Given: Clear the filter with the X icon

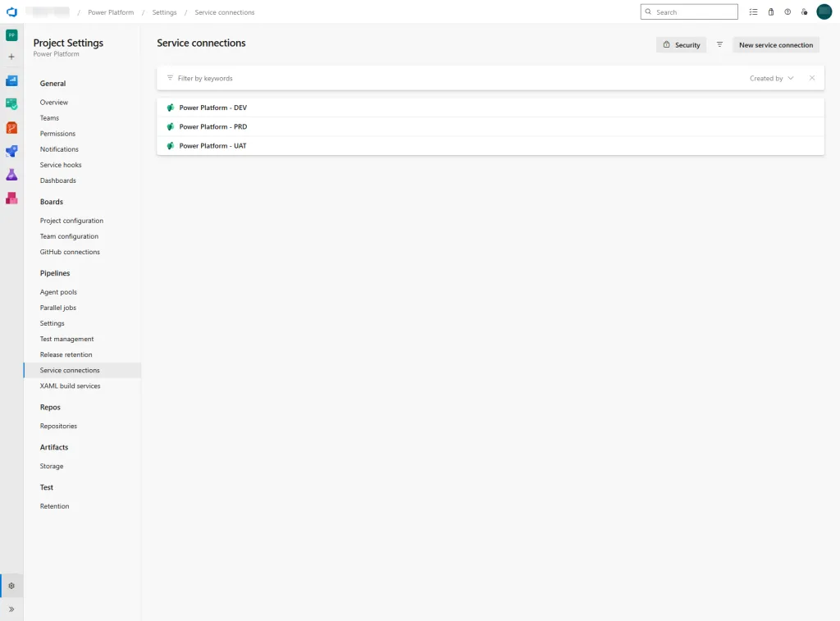Looking at the screenshot, I should click(x=812, y=78).
